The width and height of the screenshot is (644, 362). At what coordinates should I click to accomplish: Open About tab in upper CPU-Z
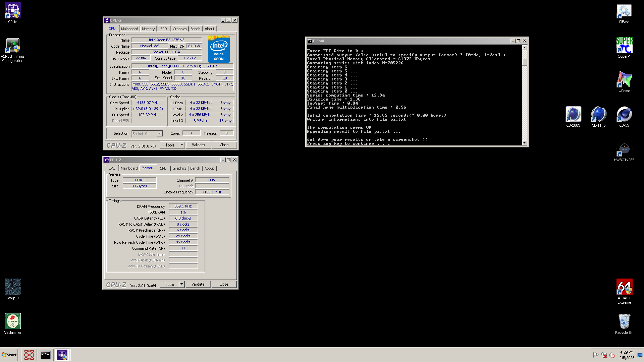(x=210, y=29)
